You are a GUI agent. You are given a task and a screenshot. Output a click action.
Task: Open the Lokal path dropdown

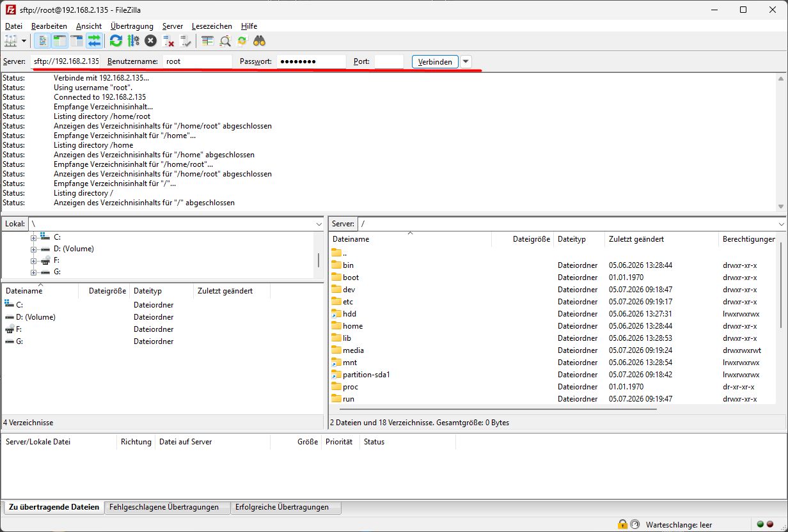pos(319,224)
